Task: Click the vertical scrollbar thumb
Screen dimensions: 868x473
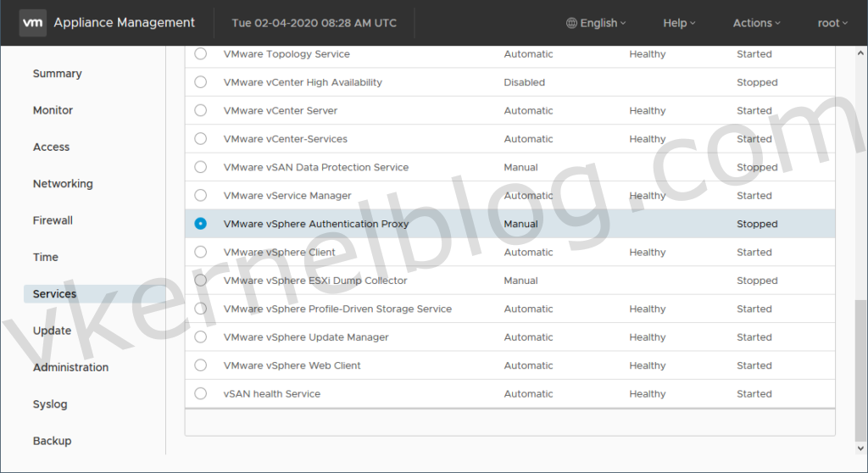Action: 860,370
